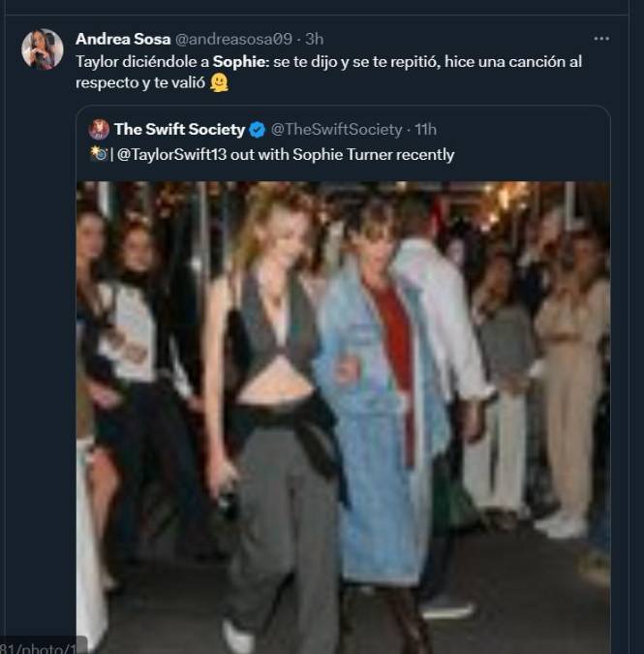Open the three-dot More options menu
Viewport: 644px width, 654px height.
pyautogui.click(x=601, y=39)
